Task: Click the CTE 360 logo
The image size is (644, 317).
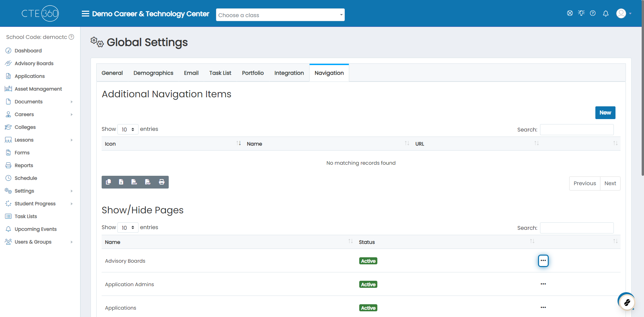Action: (x=40, y=13)
